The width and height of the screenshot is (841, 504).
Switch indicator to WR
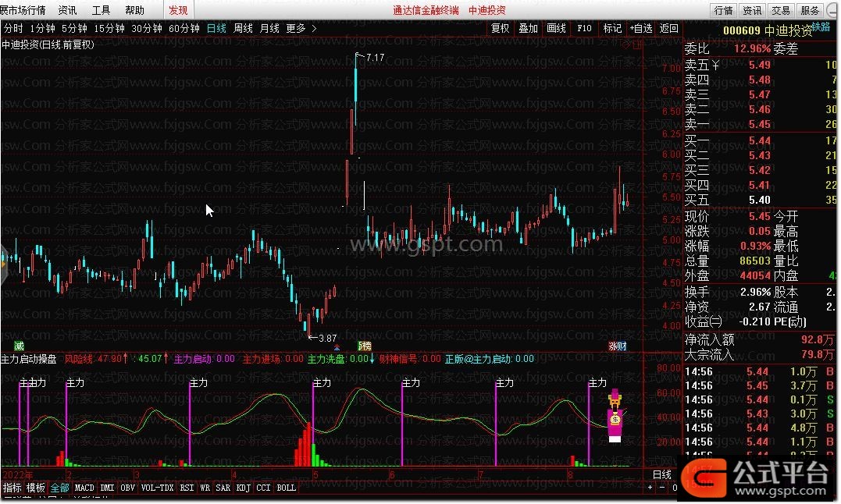[205, 488]
